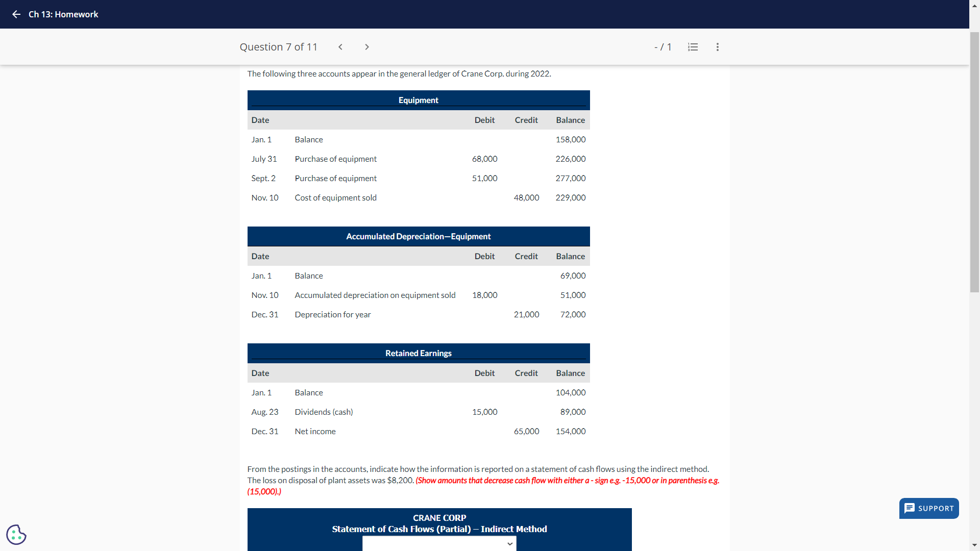The height and width of the screenshot is (551, 980).
Task: Advance to next question chevron
Action: click(x=366, y=47)
